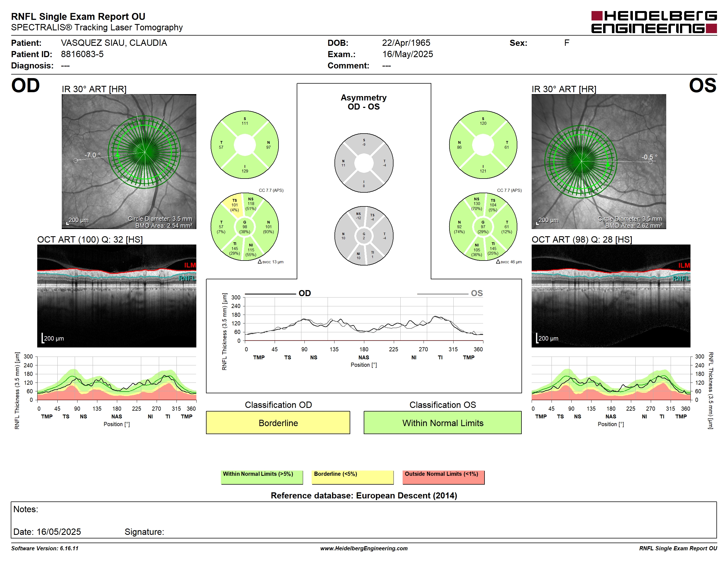Click the OD CC 7.7 (APS) label
This screenshot has width=728, height=563.
(271, 190)
